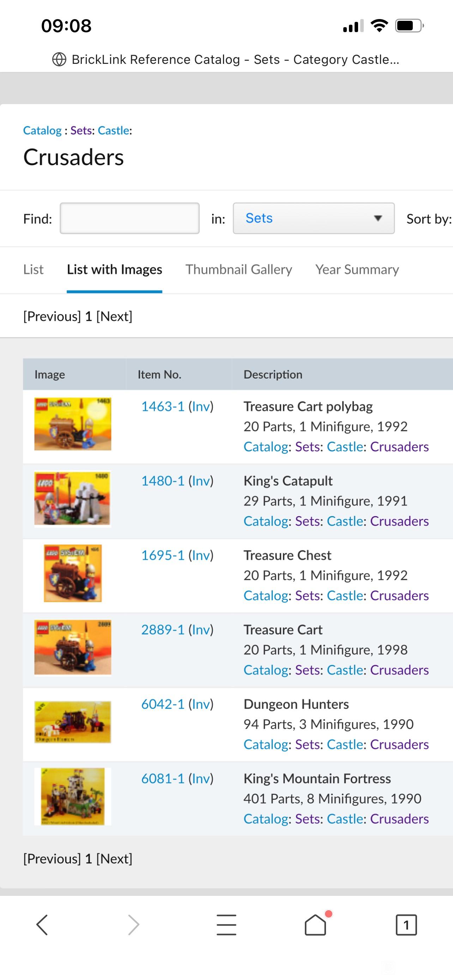Click the King's Mountain Fortress thumbnail image
The image size is (453, 980).
pyautogui.click(x=73, y=796)
